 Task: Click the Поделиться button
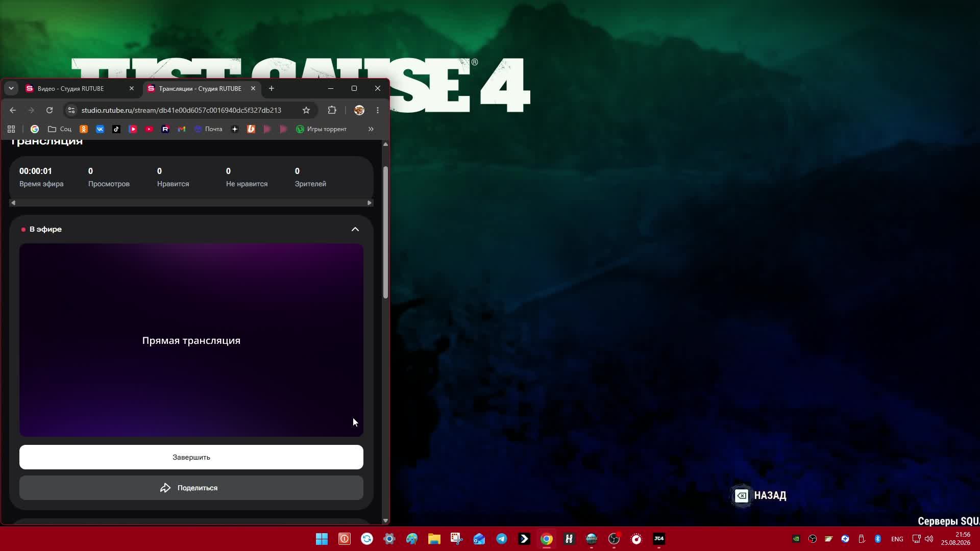pos(191,488)
